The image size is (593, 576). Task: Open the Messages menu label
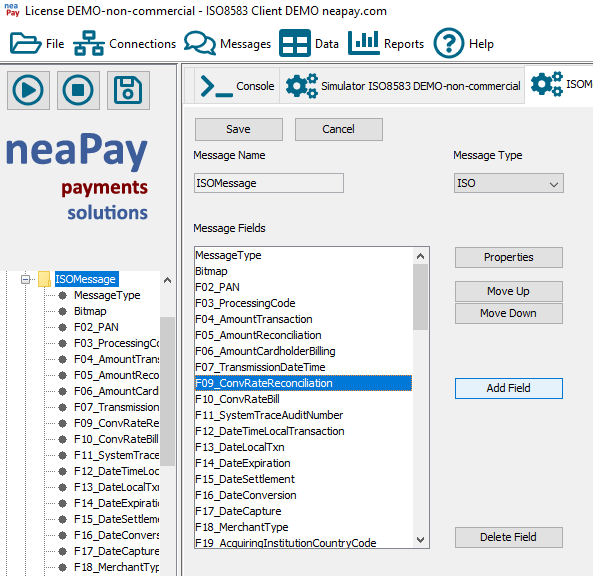245,44
